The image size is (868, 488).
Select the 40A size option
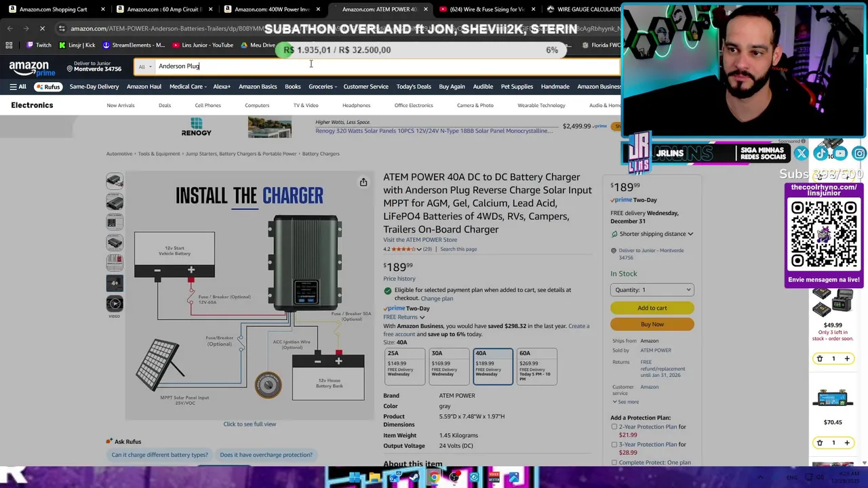tap(492, 366)
